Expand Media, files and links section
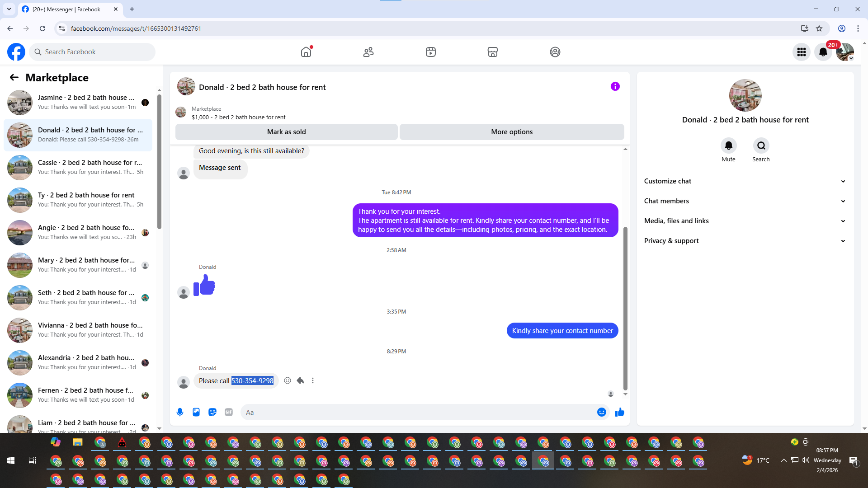 [x=745, y=221]
